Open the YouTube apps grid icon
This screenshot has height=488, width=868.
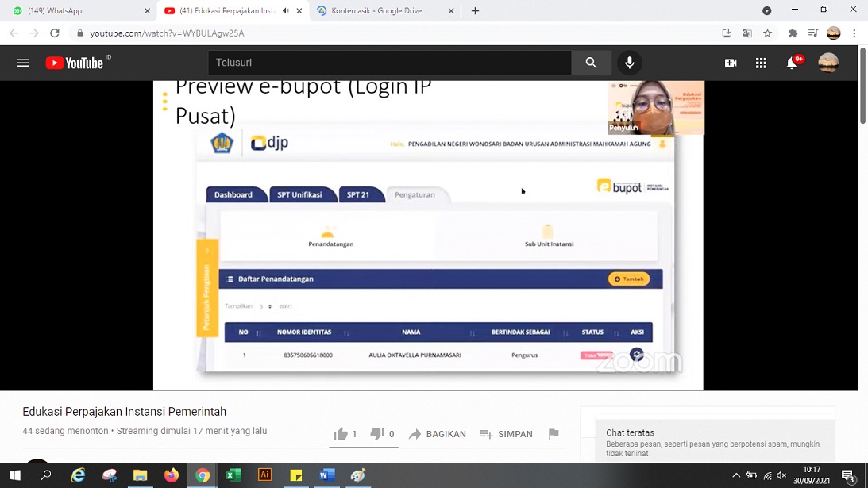pos(761,63)
